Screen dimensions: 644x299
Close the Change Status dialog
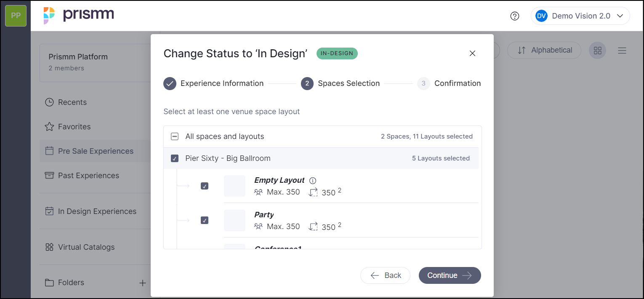click(472, 53)
